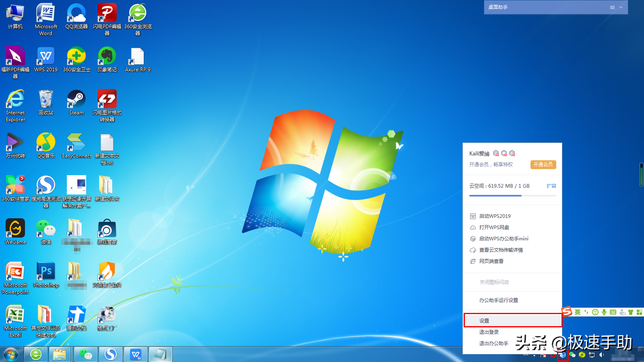Select 搜狗高速浏览器 desktop icon

click(46, 192)
